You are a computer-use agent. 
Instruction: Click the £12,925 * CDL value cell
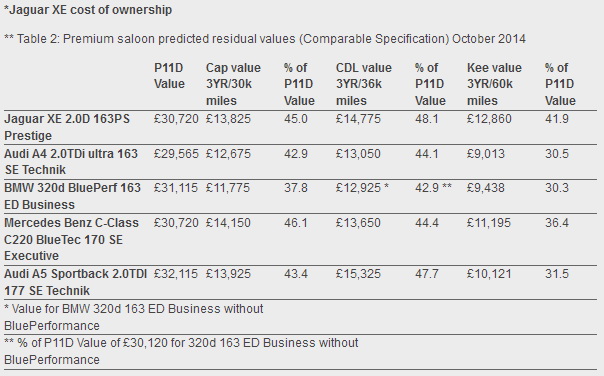pyautogui.click(x=362, y=188)
